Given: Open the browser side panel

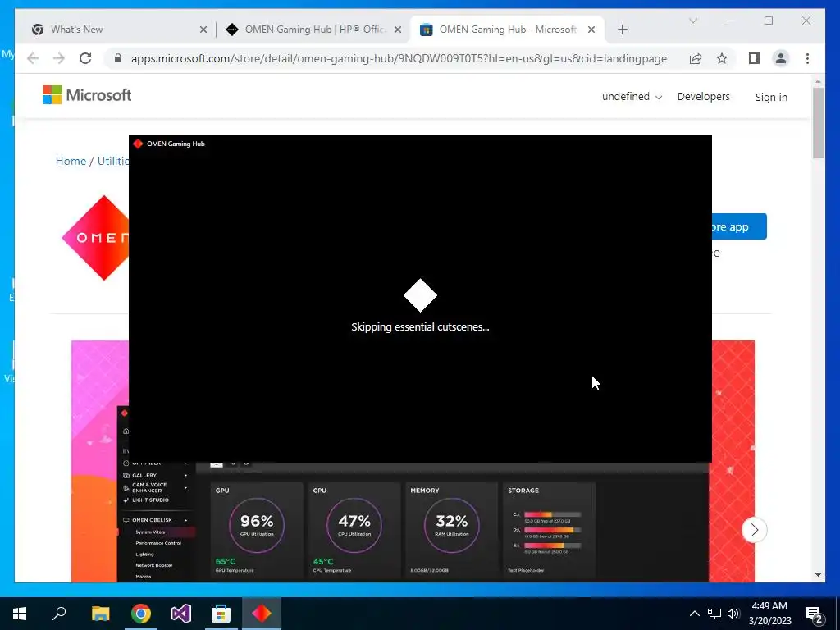Looking at the screenshot, I should [x=755, y=58].
